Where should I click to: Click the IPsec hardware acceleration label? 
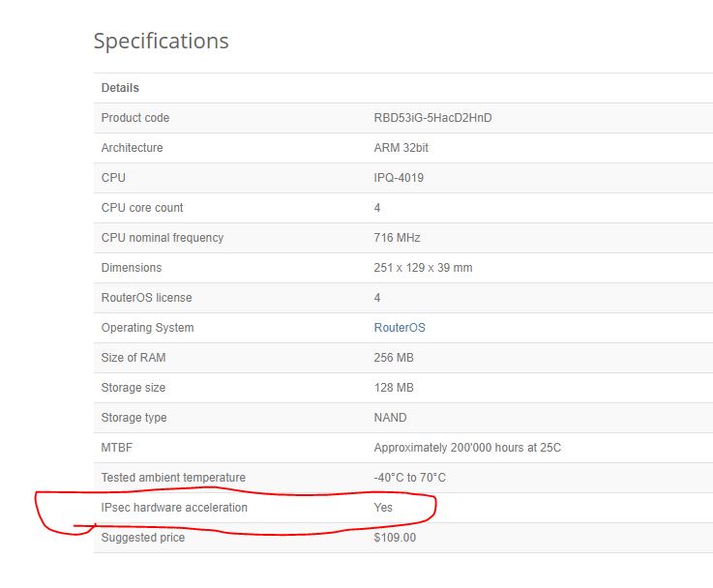point(174,508)
